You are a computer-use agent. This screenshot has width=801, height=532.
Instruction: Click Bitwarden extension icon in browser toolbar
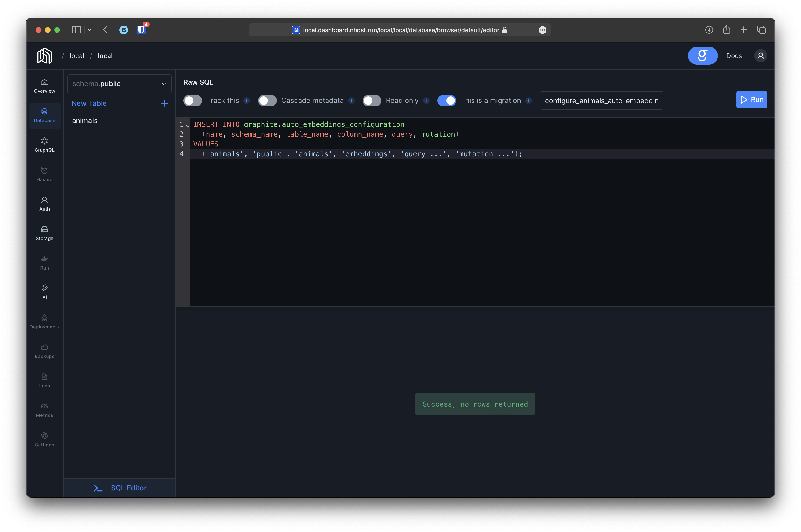point(141,30)
